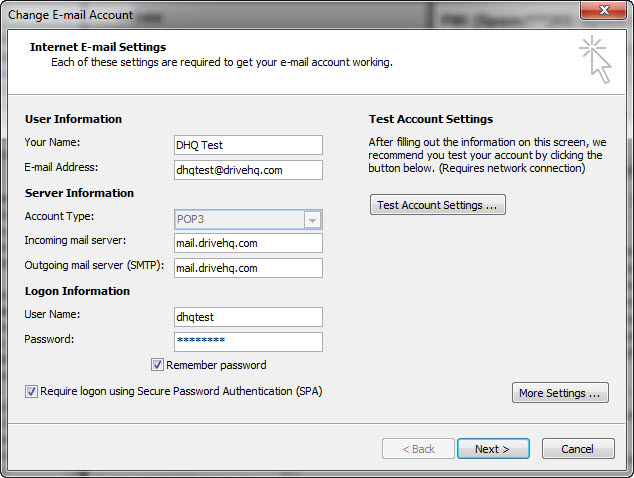Disable Require logon using Secure Password Authentication

tap(31, 391)
